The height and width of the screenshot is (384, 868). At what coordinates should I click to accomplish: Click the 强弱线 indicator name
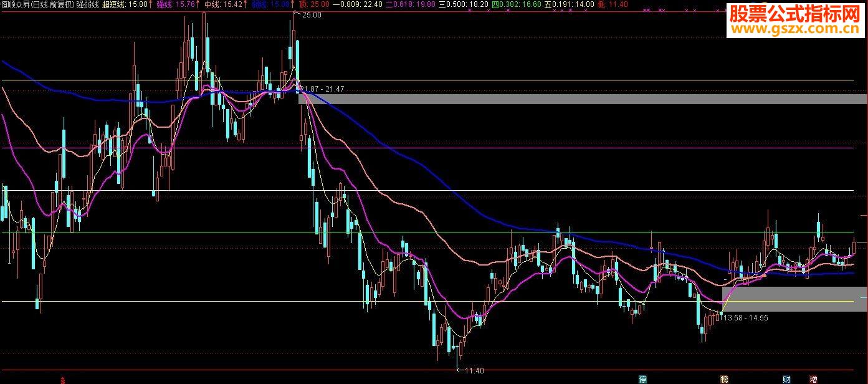click(88, 4)
